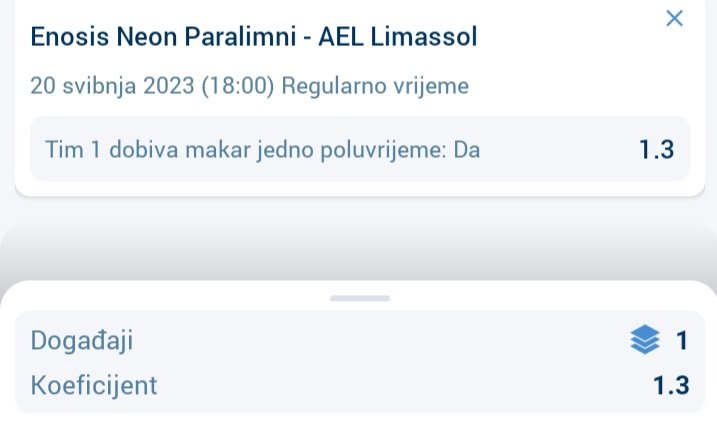Viewport: 717px width, 431px height.
Task: Tap the gray gap between the two cards
Action: click(360, 238)
